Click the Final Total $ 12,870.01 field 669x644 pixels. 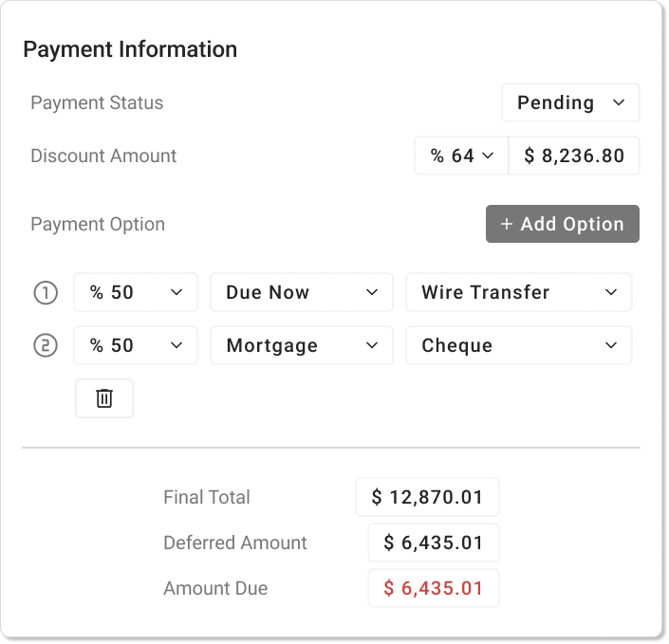(427, 497)
